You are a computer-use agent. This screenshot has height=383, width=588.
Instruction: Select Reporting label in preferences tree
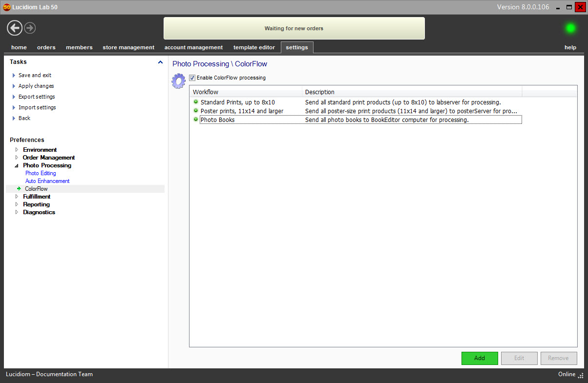pos(36,204)
